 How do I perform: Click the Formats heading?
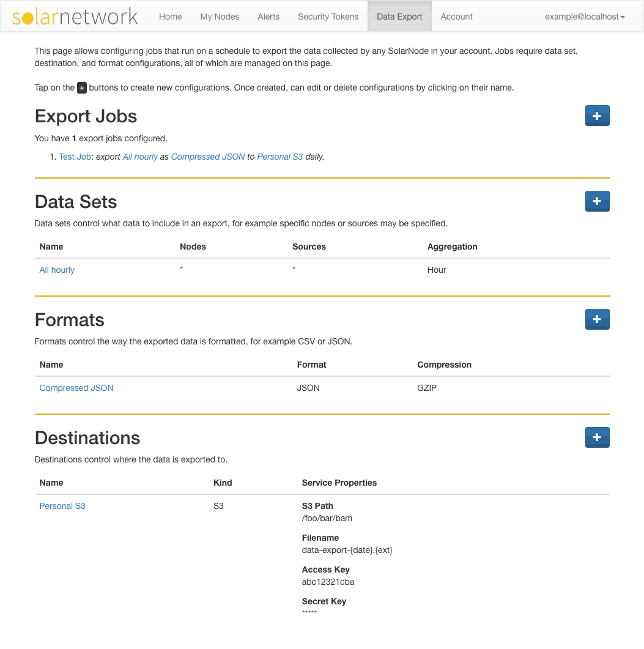pos(70,320)
